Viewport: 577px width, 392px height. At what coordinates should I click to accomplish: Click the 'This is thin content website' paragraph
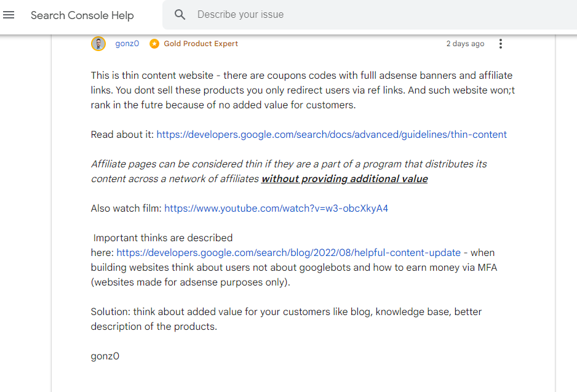[303, 90]
